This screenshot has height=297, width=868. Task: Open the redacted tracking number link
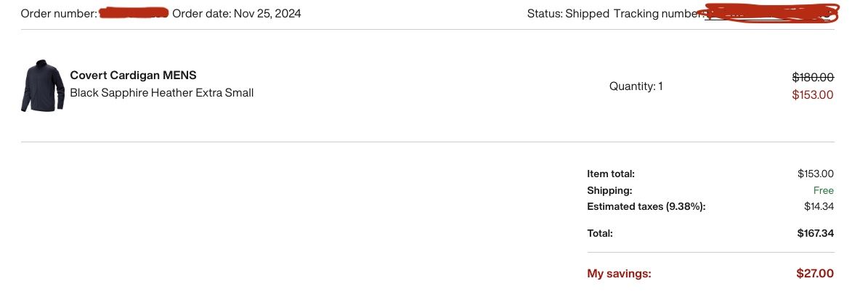[770, 13]
